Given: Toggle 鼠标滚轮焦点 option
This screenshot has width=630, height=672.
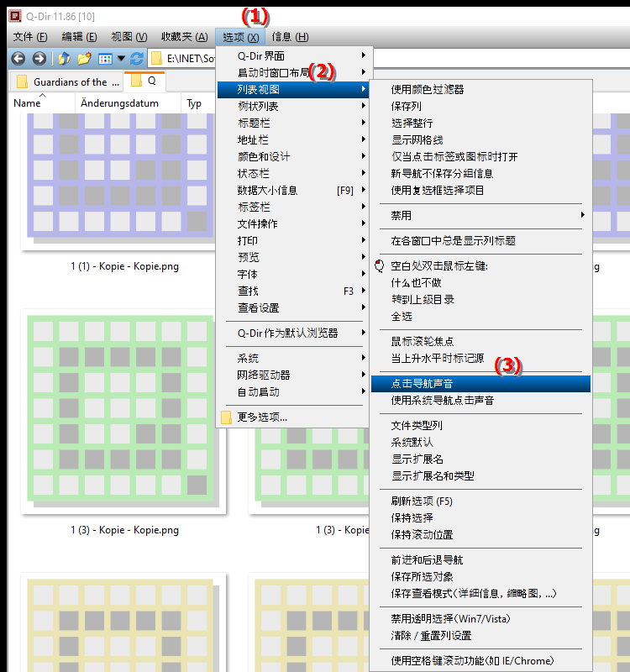Looking at the screenshot, I should point(480,342).
